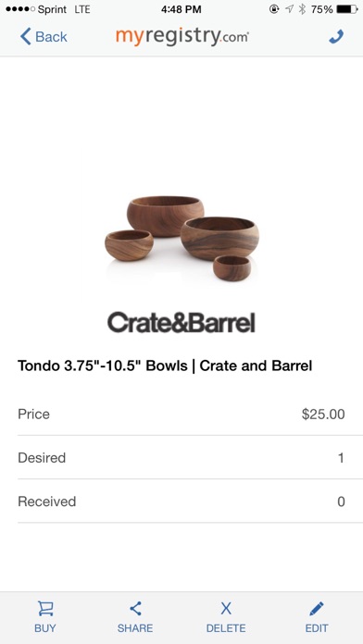This screenshot has height=644, width=363.
Task: Open the wooden bowls product image
Action: (181, 238)
